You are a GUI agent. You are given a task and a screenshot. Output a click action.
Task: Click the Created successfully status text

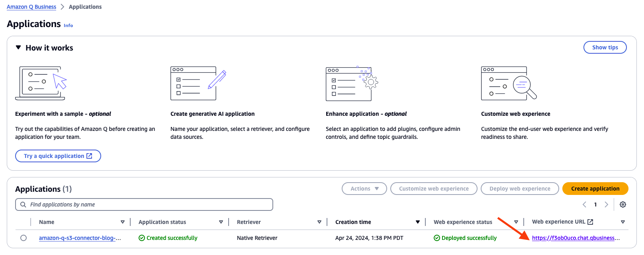tap(172, 238)
